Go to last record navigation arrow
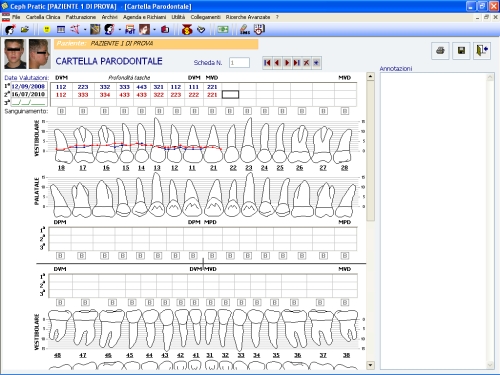Image resolution: width=500 pixels, height=375 pixels. click(297, 63)
